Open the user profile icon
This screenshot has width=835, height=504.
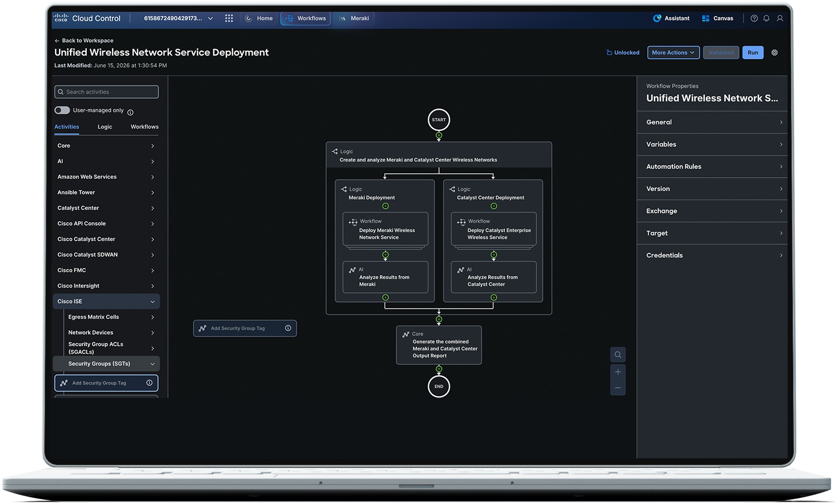pyautogui.click(x=780, y=18)
